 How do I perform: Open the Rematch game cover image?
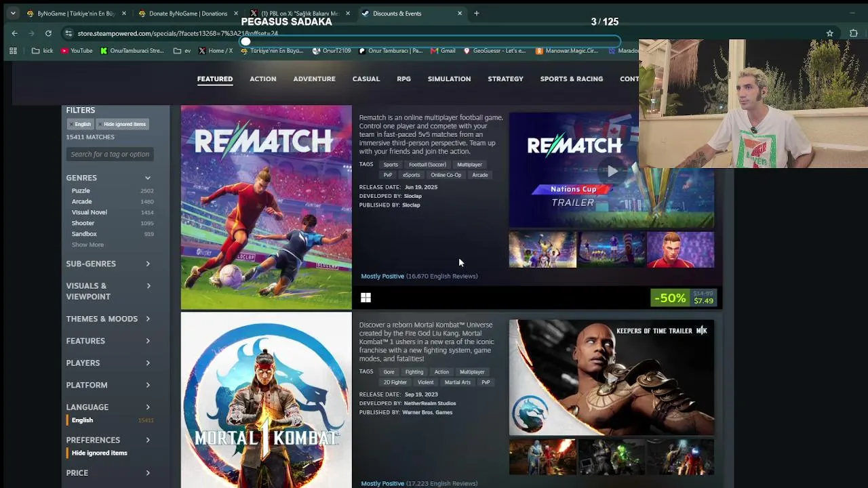click(x=267, y=207)
